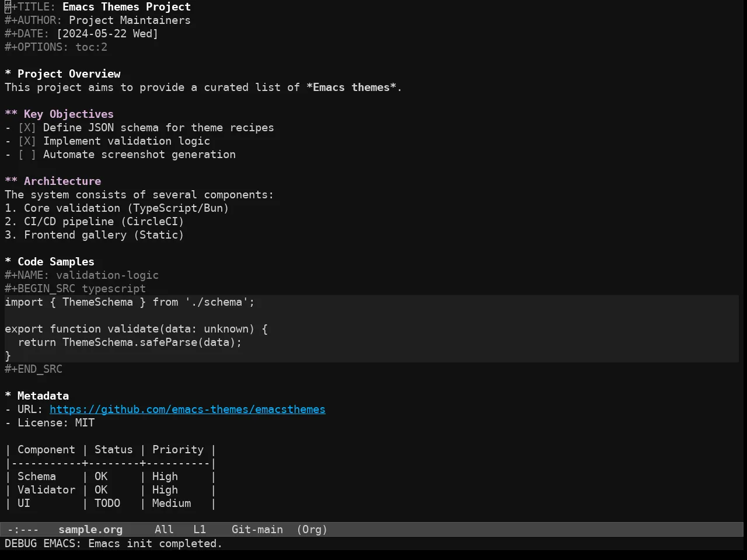
Task: Click the validation-logic block name
Action: pos(107,275)
